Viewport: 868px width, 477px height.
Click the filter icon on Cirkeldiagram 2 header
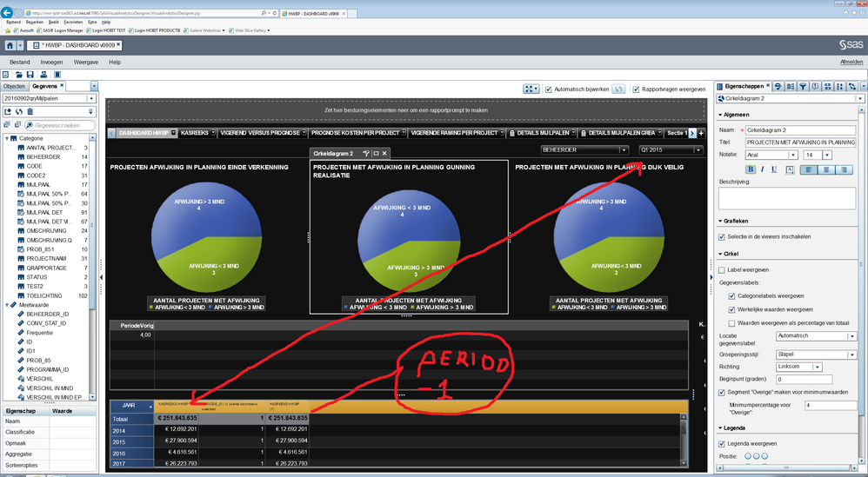(366, 153)
